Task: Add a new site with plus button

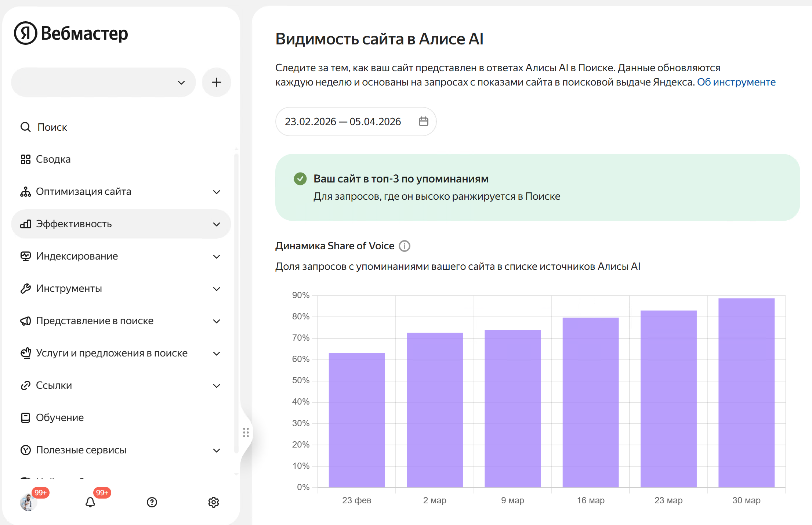Action: [x=217, y=82]
